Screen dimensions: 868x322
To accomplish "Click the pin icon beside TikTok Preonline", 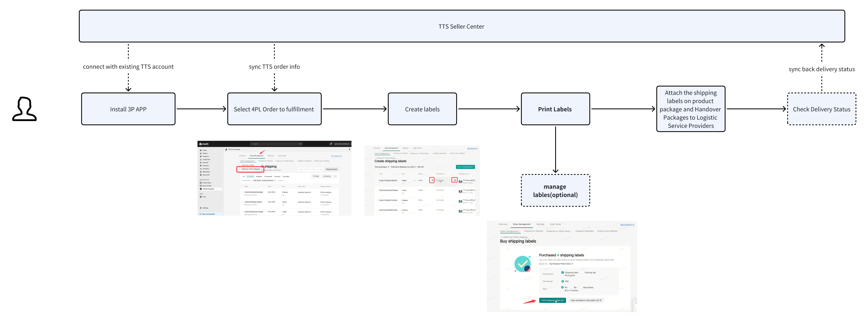I will (x=350, y=149).
